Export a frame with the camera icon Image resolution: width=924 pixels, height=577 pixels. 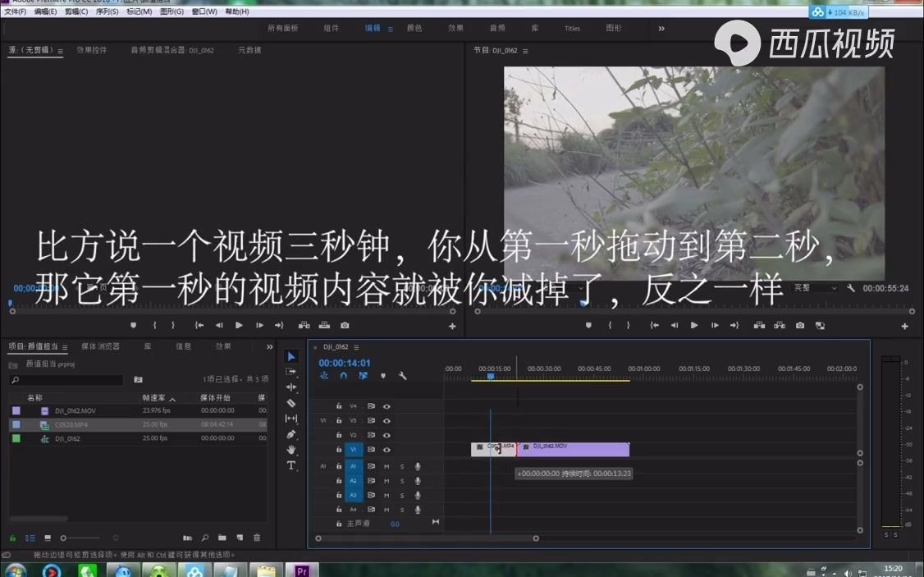[800, 325]
